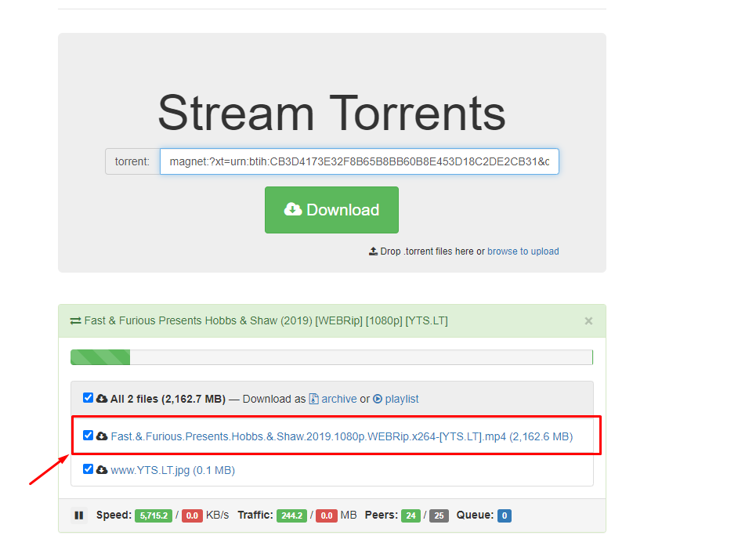Click the upload icon beside 'Drop .torrent files here'
The height and width of the screenshot is (539, 756).
click(372, 251)
